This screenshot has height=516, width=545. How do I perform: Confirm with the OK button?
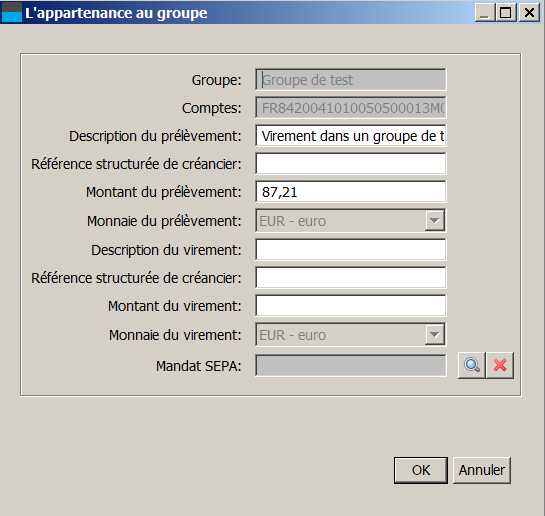pos(421,470)
